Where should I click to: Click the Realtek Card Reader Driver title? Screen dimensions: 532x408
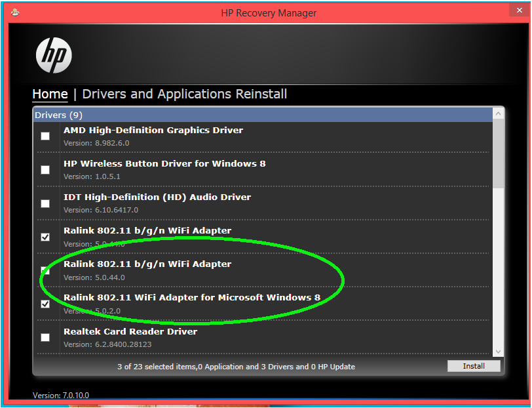130,331
